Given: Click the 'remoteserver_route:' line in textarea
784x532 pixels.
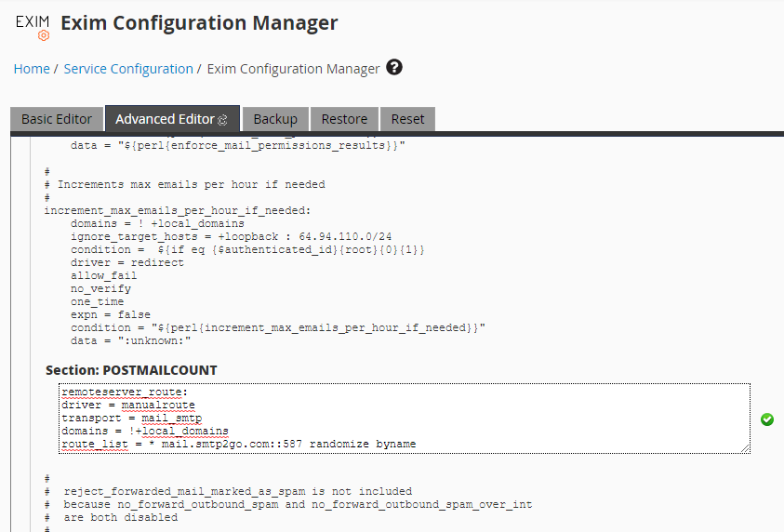Looking at the screenshot, I should pyautogui.click(x=125, y=392).
